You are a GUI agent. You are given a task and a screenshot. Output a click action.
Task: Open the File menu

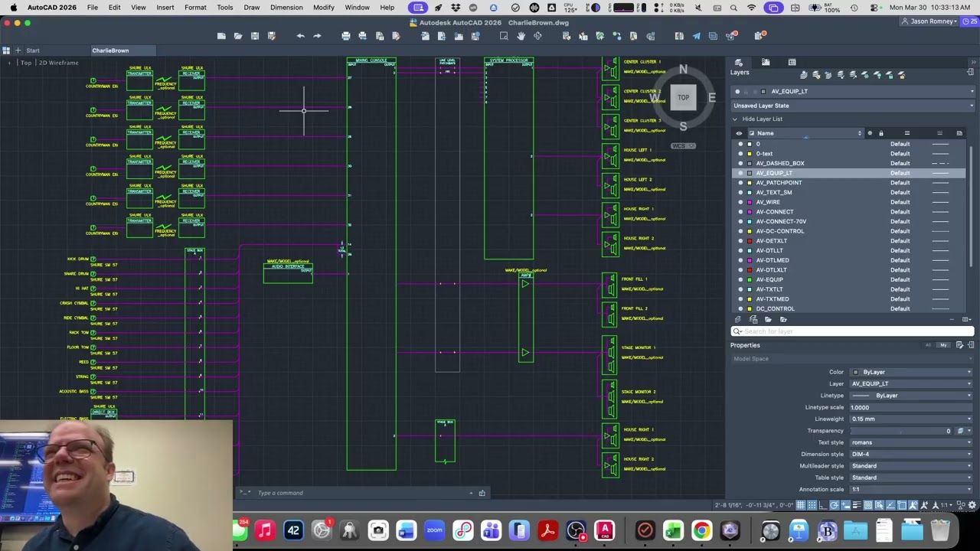coord(92,8)
